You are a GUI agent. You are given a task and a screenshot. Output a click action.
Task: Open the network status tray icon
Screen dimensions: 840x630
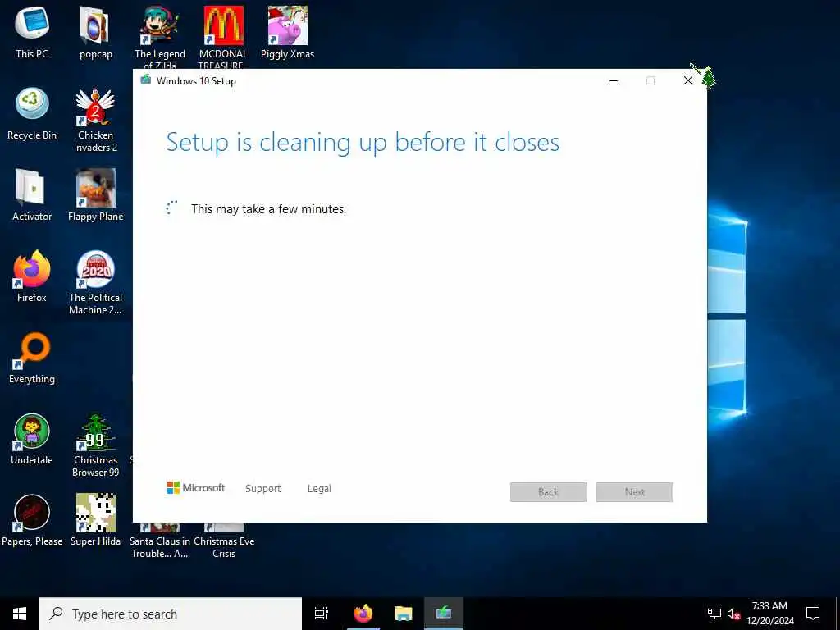coord(714,614)
